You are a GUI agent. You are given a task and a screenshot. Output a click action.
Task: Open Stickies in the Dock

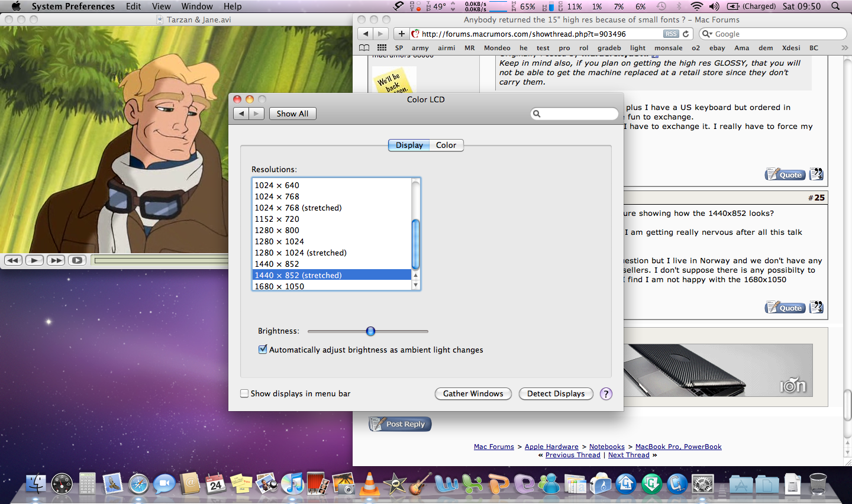tap(241, 484)
